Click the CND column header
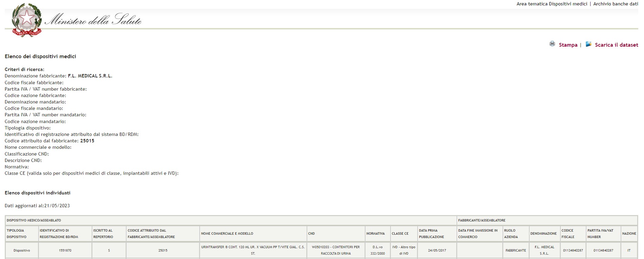Image resolution: width=644 pixels, height=259 pixels. point(311,234)
